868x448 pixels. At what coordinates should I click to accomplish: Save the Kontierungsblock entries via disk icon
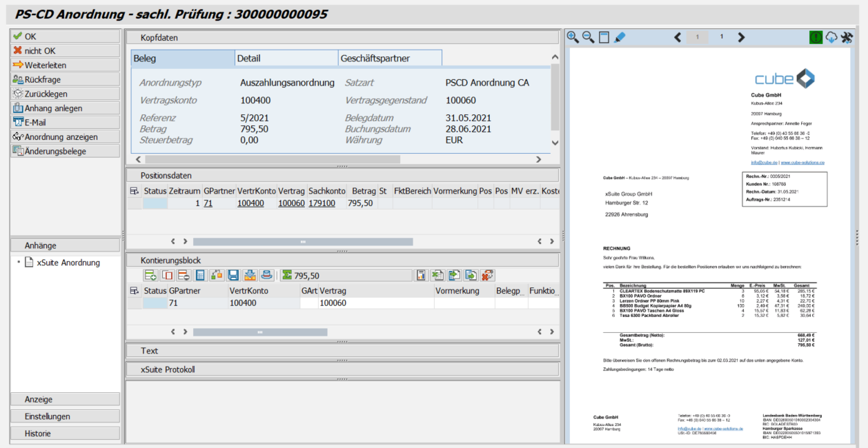click(x=233, y=275)
